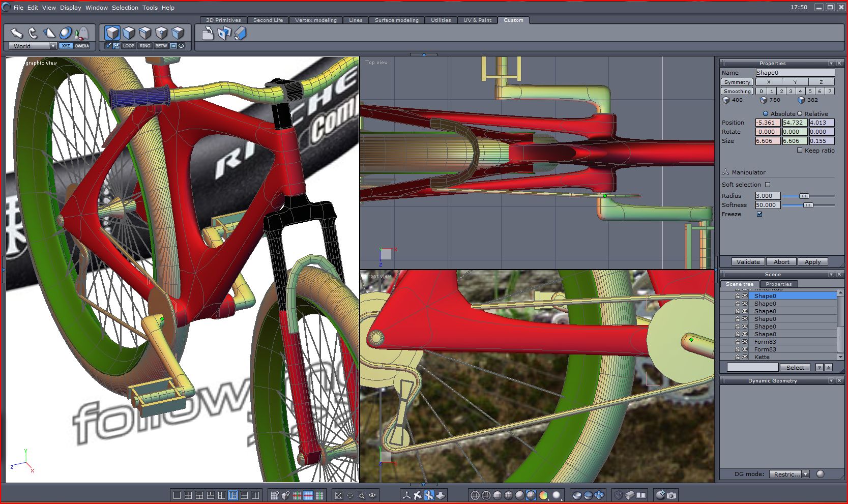Switch to Select Edges cube mode
Viewport: 848px width, 504px height.
coord(145,33)
